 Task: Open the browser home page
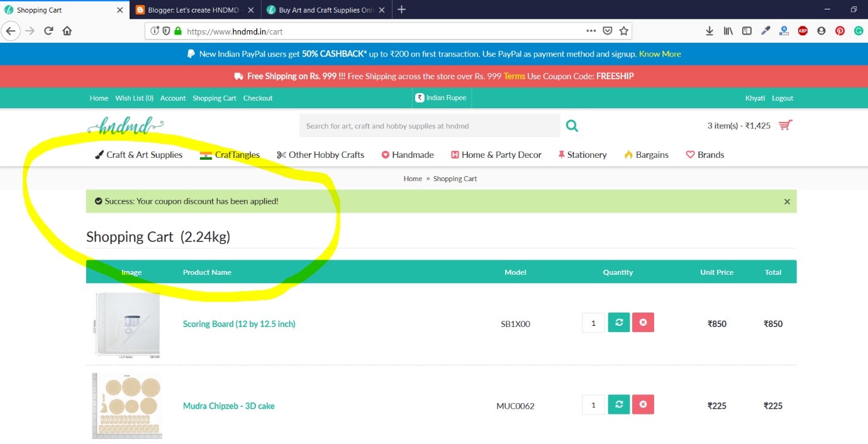pyautogui.click(x=67, y=31)
